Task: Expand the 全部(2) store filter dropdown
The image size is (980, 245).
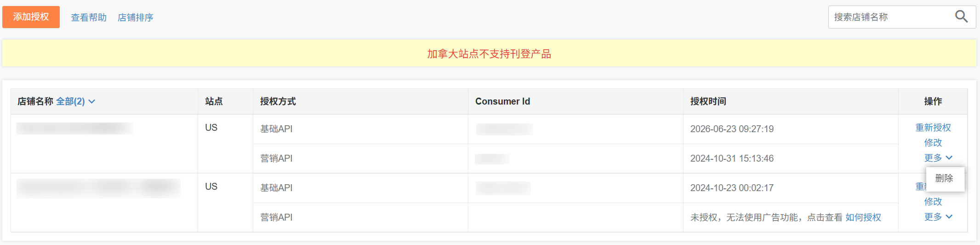Action: [75, 101]
